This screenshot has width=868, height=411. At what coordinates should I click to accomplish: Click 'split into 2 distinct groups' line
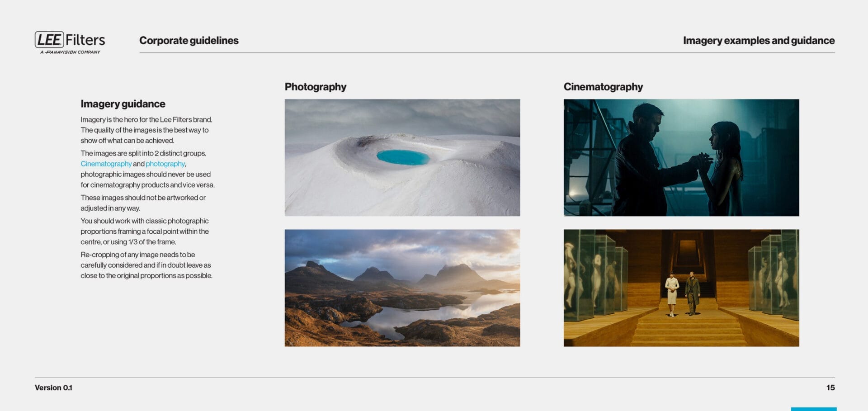143,153
